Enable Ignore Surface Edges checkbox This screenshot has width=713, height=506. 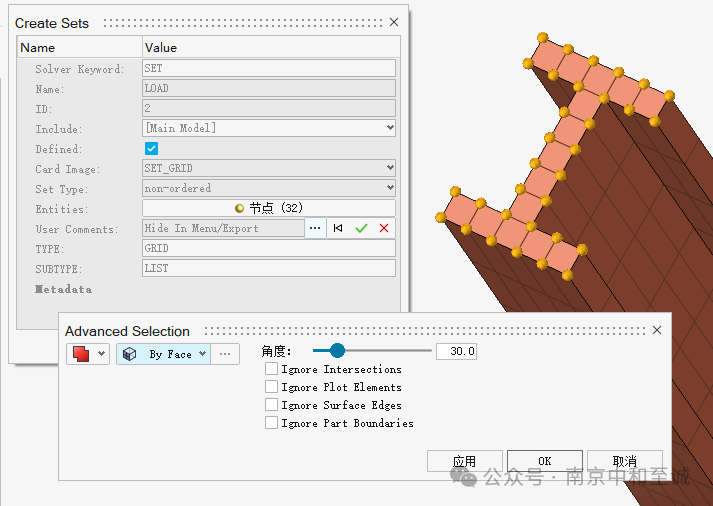click(271, 405)
